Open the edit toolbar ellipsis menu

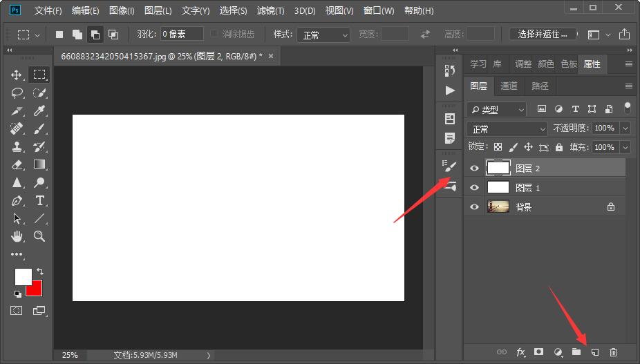pyautogui.click(x=17, y=254)
